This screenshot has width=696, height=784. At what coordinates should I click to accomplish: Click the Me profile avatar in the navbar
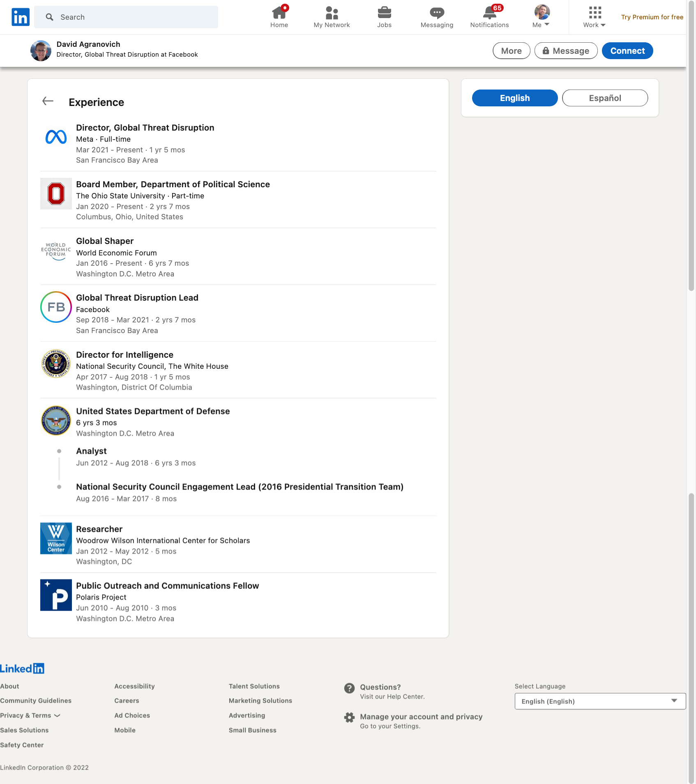[542, 12]
